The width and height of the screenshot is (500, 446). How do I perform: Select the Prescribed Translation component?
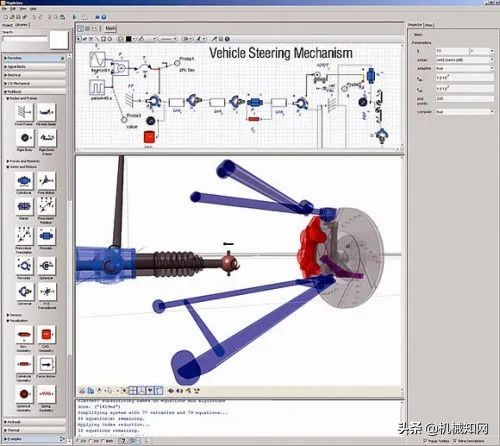click(x=24, y=236)
